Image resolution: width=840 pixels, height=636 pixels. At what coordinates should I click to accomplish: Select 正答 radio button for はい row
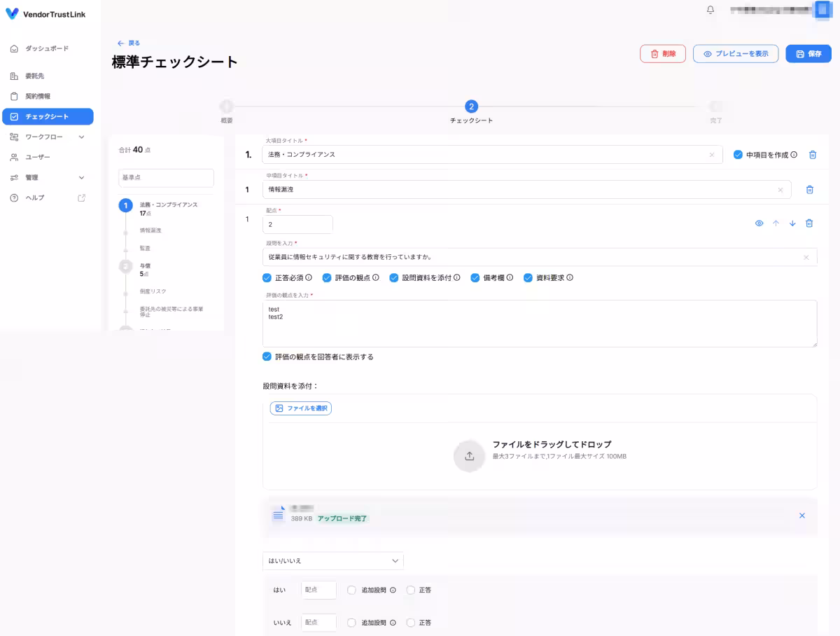coord(410,590)
